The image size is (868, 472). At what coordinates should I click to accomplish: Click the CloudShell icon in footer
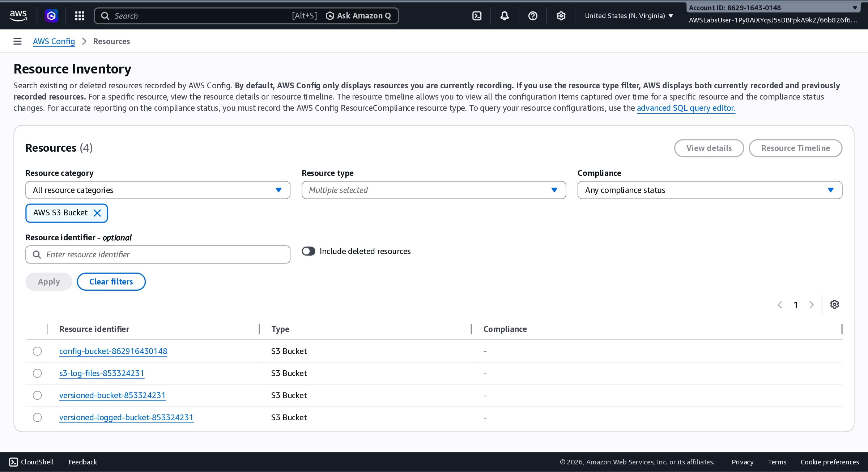pyautogui.click(x=13, y=462)
